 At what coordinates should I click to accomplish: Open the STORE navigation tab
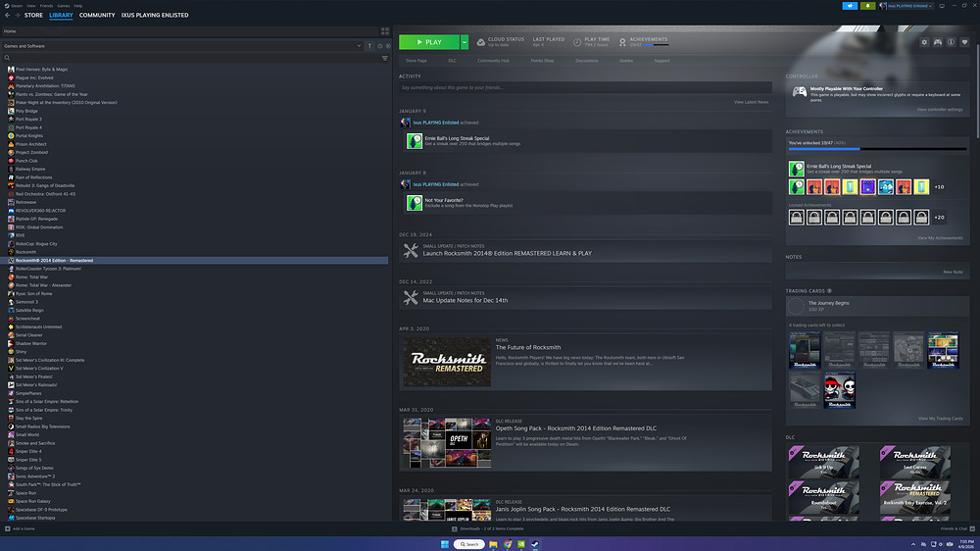click(x=33, y=16)
